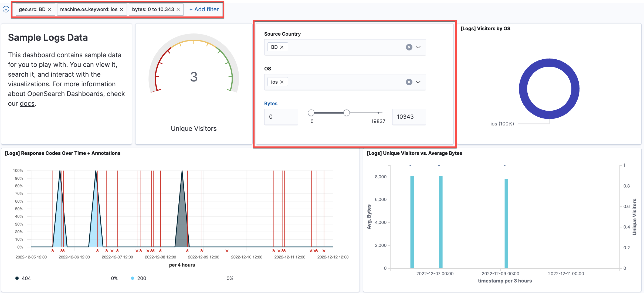Remove the BD tag from Source Country
The width and height of the screenshot is (644, 293).
(282, 47)
